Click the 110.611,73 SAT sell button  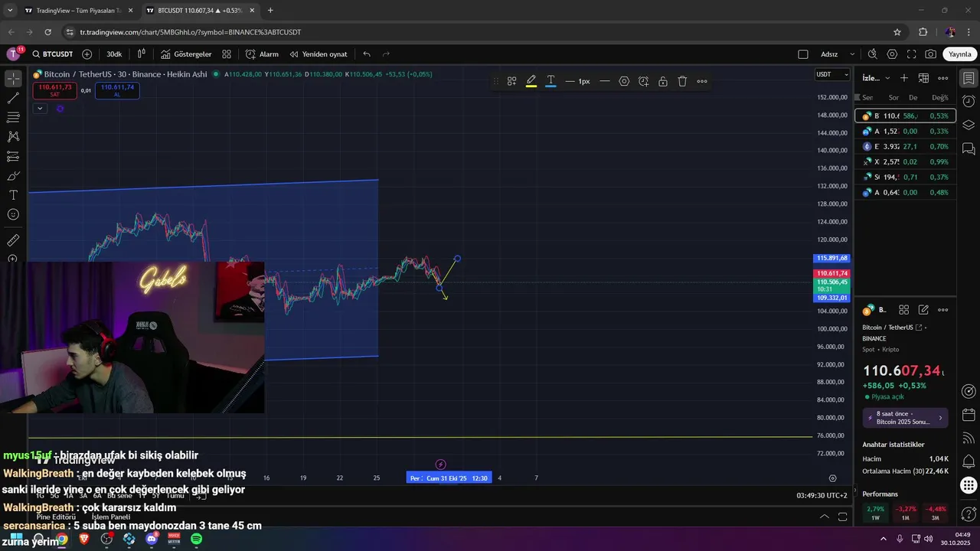click(x=54, y=90)
